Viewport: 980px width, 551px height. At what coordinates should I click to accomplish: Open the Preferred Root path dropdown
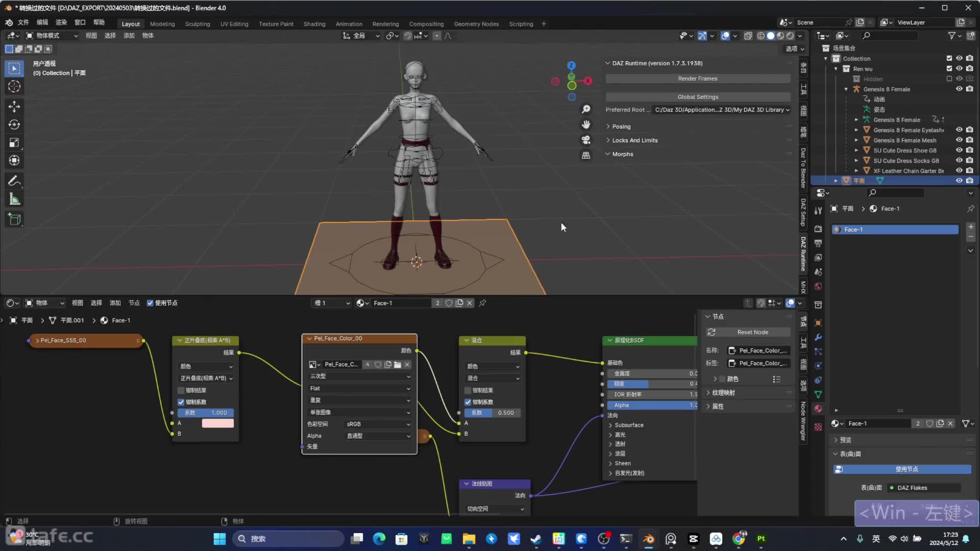721,110
